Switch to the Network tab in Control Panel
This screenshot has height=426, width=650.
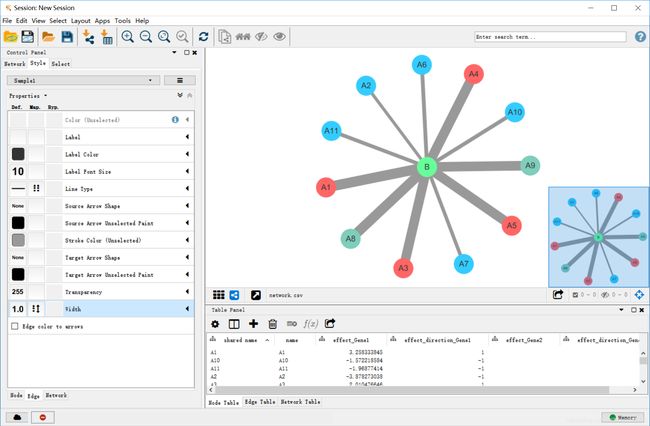click(x=15, y=64)
